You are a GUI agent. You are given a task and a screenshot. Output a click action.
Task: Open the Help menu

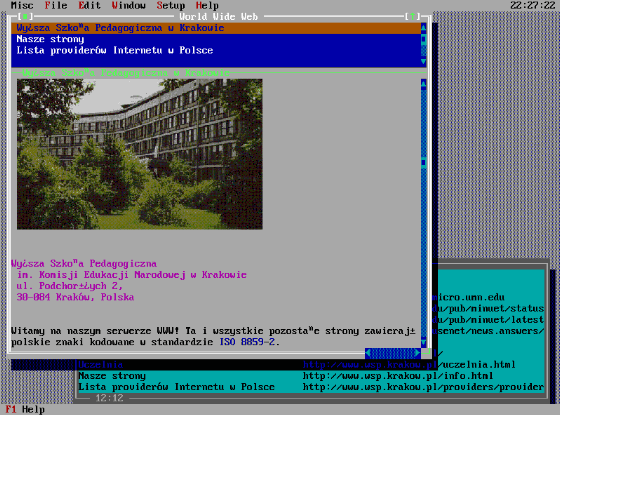click(207, 5)
